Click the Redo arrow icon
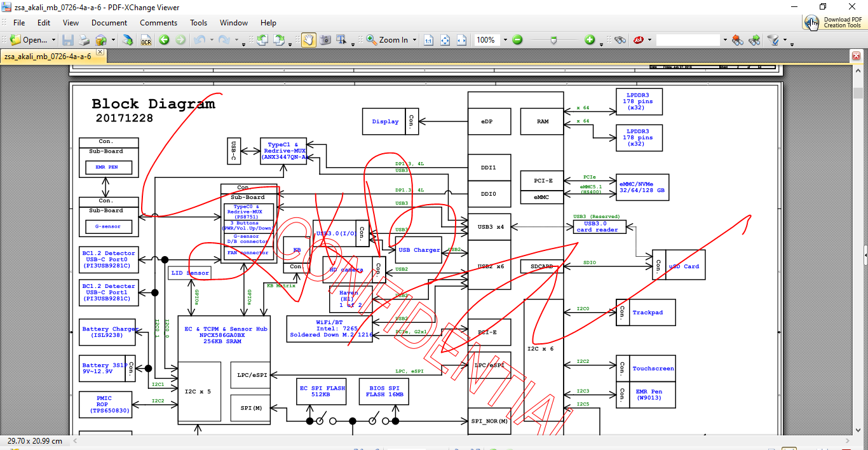The image size is (868, 450). [224, 40]
